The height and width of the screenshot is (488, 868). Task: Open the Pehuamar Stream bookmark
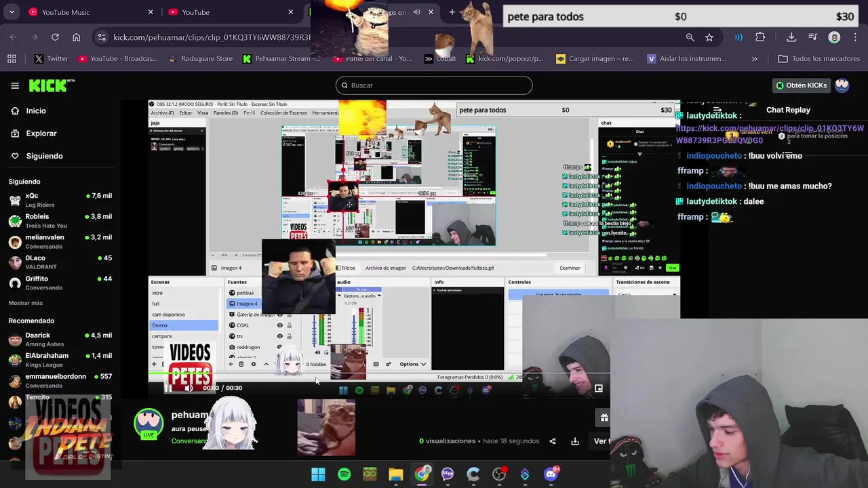(281, 59)
